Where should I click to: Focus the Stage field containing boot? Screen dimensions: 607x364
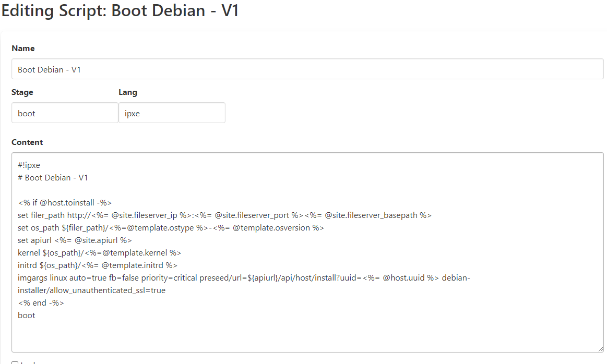coord(65,113)
